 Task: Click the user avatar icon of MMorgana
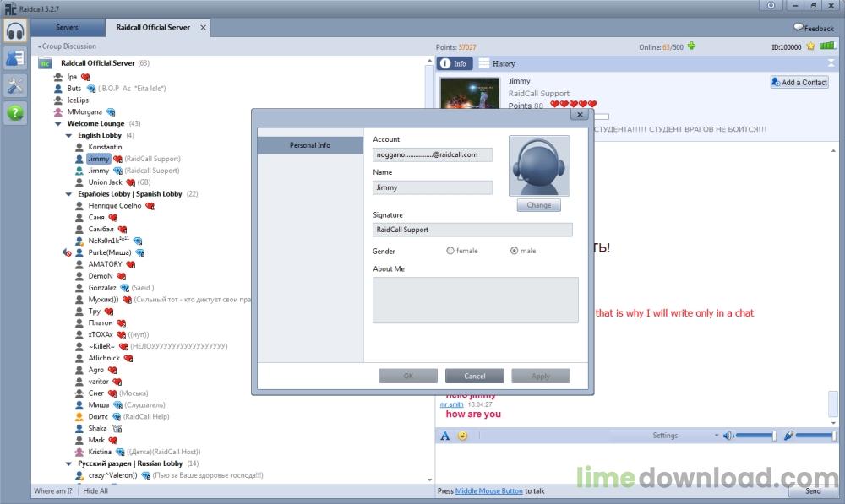point(58,112)
